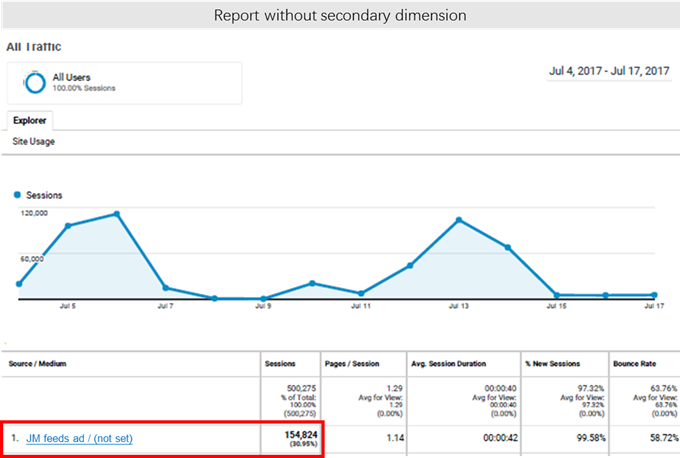
Task: Select the Jul 17 chart data point
Action: click(654, 295)
